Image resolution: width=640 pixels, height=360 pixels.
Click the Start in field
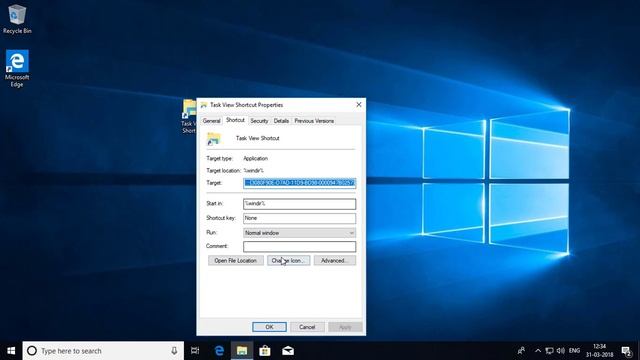pyautogui.click(x=300, y=204)
